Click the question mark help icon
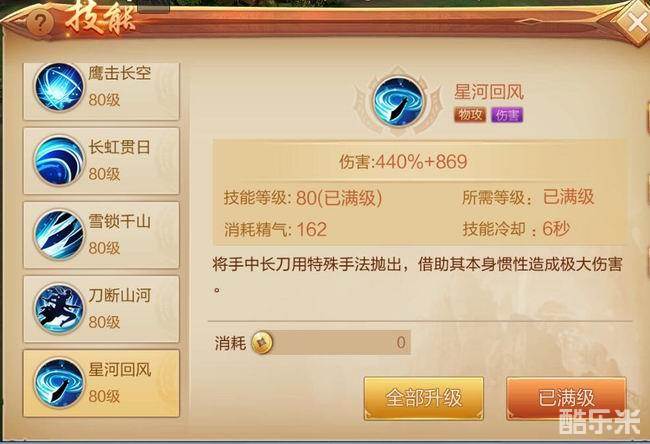Screen dimensions: 650x444 [40, 22]
